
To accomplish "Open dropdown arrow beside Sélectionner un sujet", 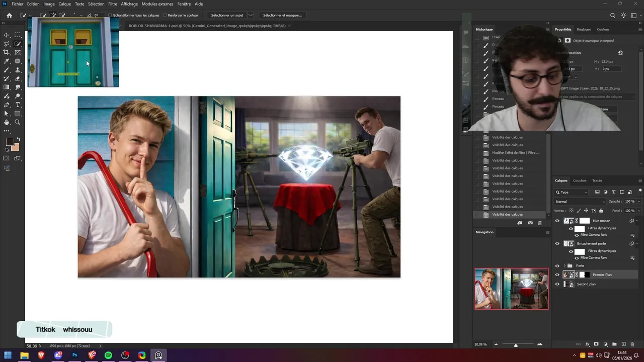I will point(251,15).
